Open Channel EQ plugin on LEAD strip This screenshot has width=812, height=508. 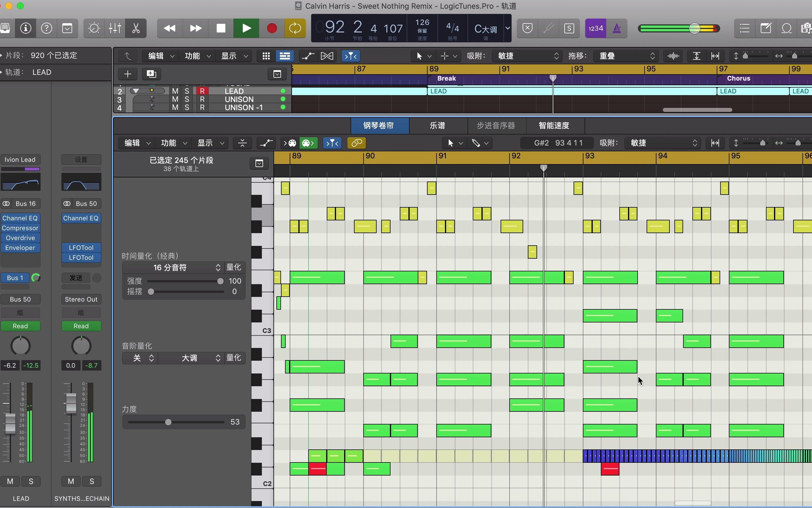tap(20, 218)
